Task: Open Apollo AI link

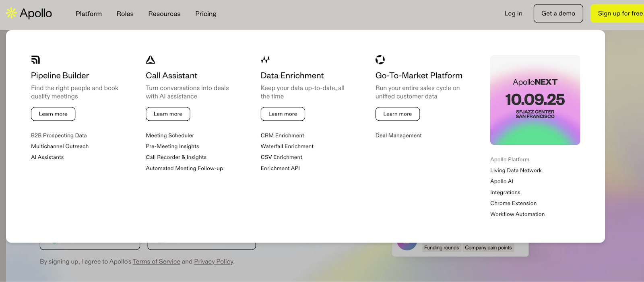Action: tap(502, 181)
